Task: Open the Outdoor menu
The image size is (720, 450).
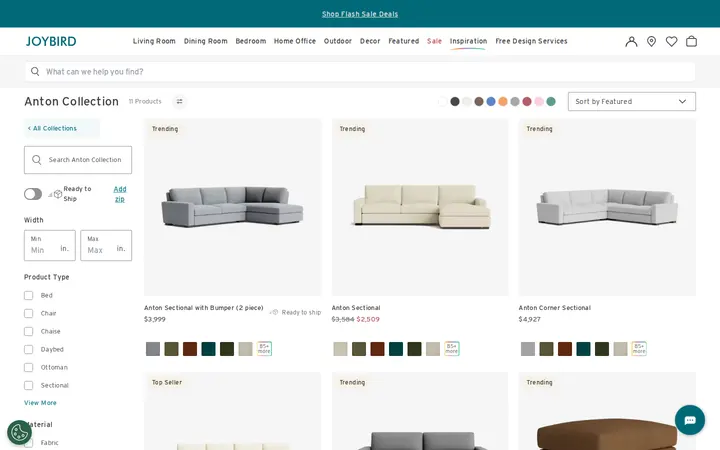Action: 338,41
